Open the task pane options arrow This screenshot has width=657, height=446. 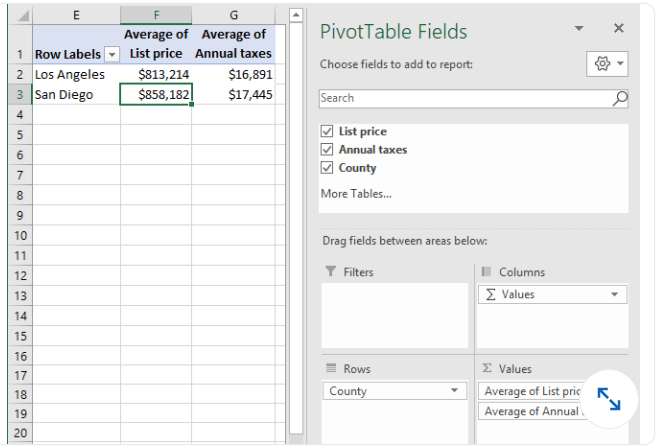pyautogui.click(x=580, y=29)
